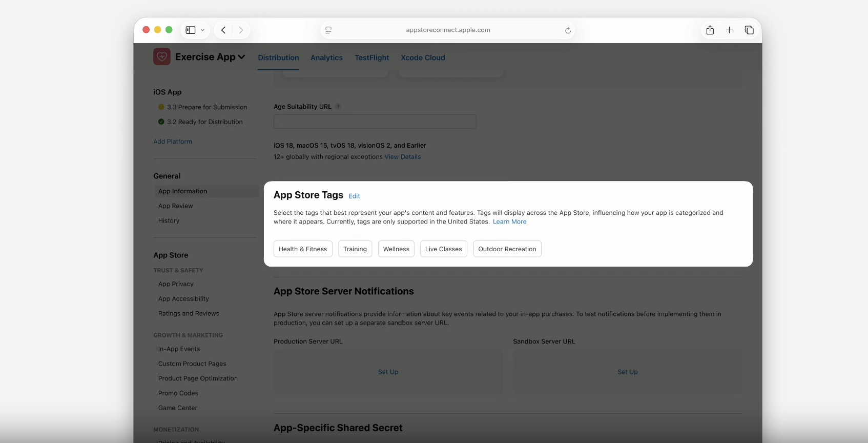868x443 pixels.
Task: Focus the Age Suitability URL field
Action: 375,122
